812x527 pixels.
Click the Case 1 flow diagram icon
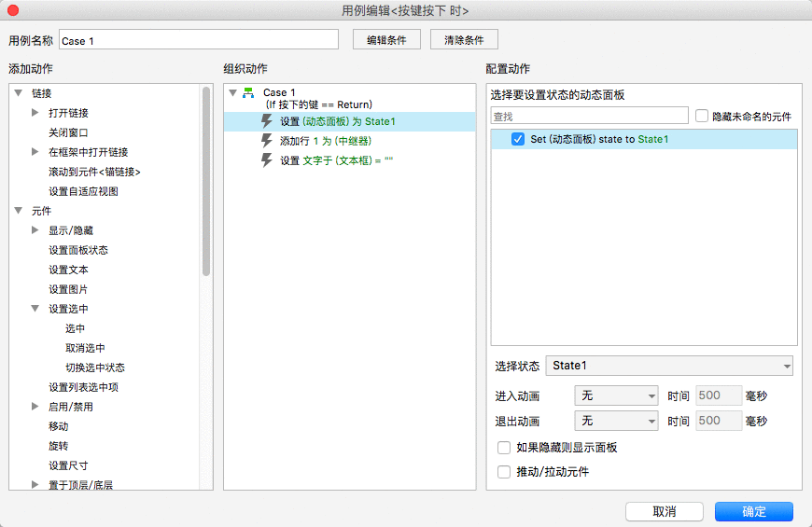248,92
